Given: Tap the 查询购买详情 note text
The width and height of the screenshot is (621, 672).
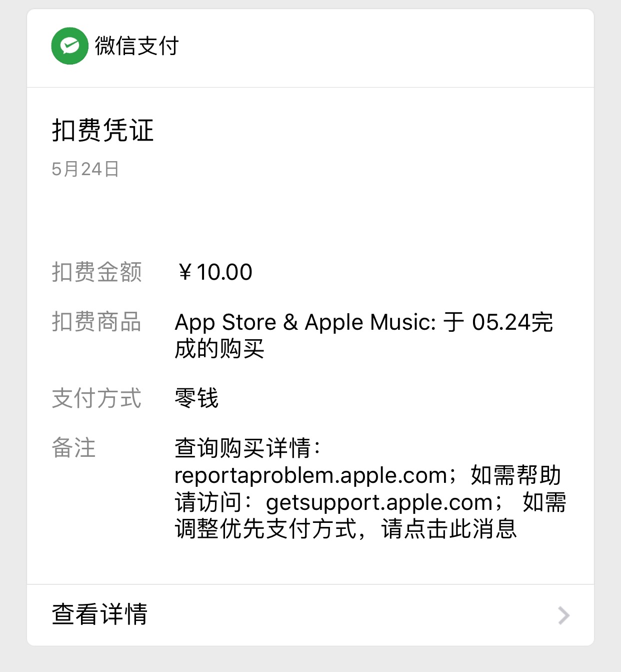Looking at the screenshot, I should click(242, 448).
